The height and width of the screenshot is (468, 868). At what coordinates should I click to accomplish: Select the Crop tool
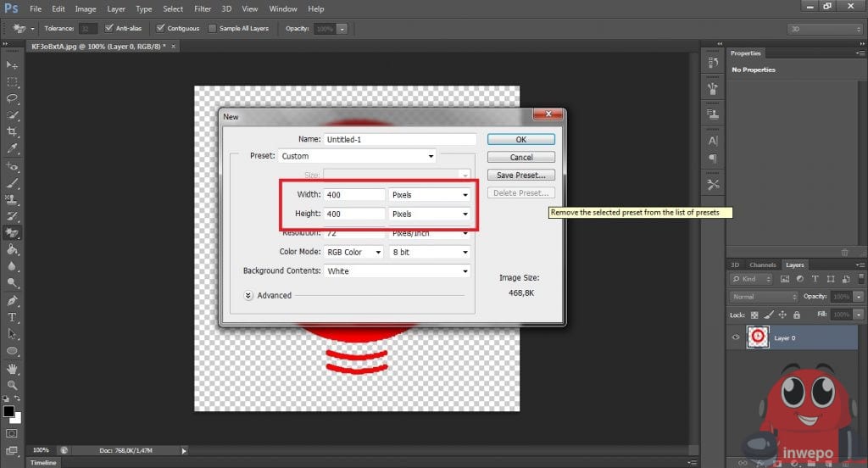tap(13, 132)
